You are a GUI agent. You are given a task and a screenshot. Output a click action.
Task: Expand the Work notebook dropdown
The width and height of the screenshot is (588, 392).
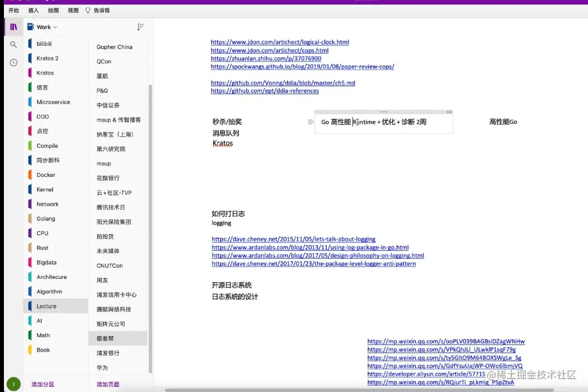[x=55, y=27]
